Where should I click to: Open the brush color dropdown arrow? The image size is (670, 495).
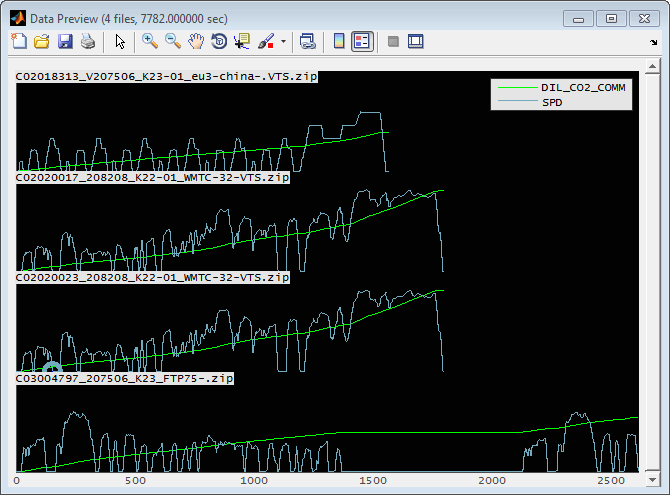(x=283, y=41)
